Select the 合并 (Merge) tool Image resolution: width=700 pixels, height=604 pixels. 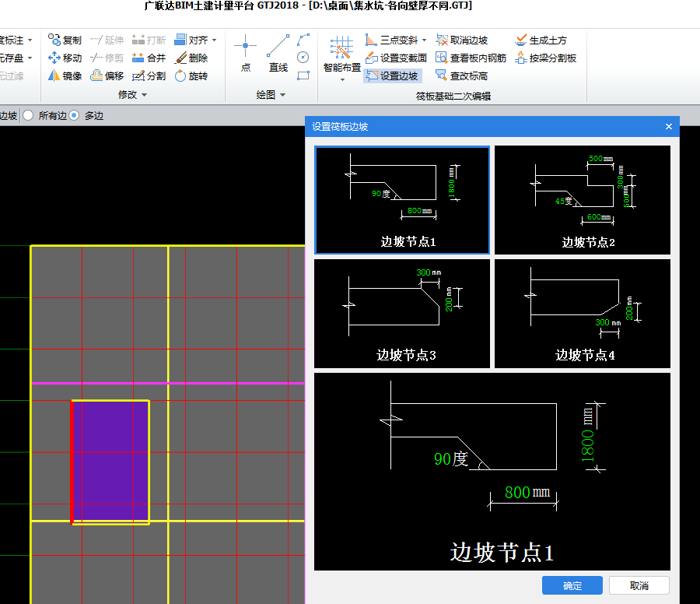point(149,58)
